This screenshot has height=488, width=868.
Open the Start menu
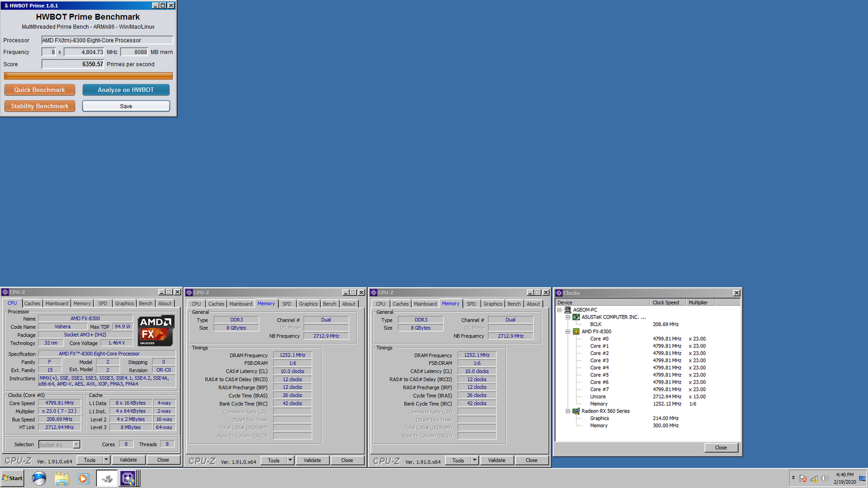point(12,478)
